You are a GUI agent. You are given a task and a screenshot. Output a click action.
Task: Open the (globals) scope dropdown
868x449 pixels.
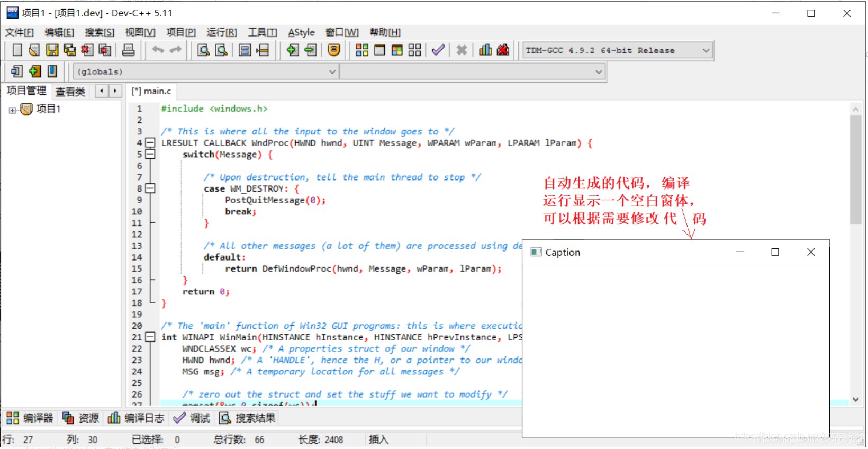pyautogui.click(x=206, y=71)
